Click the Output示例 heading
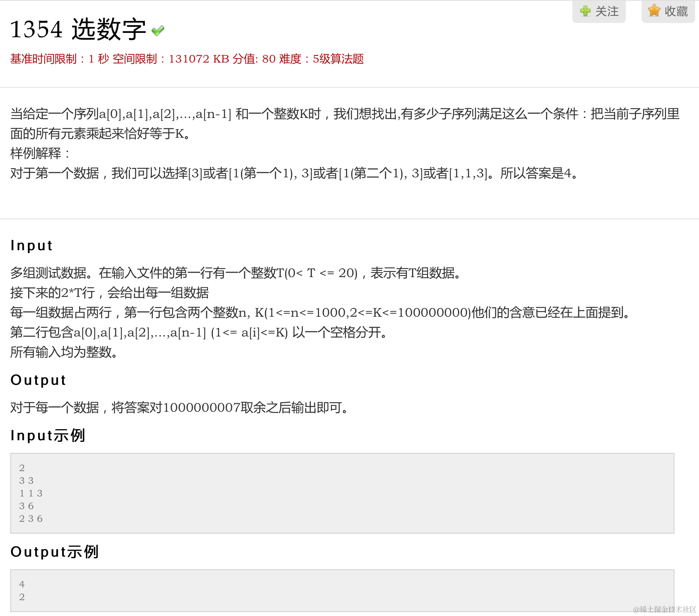Screen dimensions: 699x616 (55, 552)
